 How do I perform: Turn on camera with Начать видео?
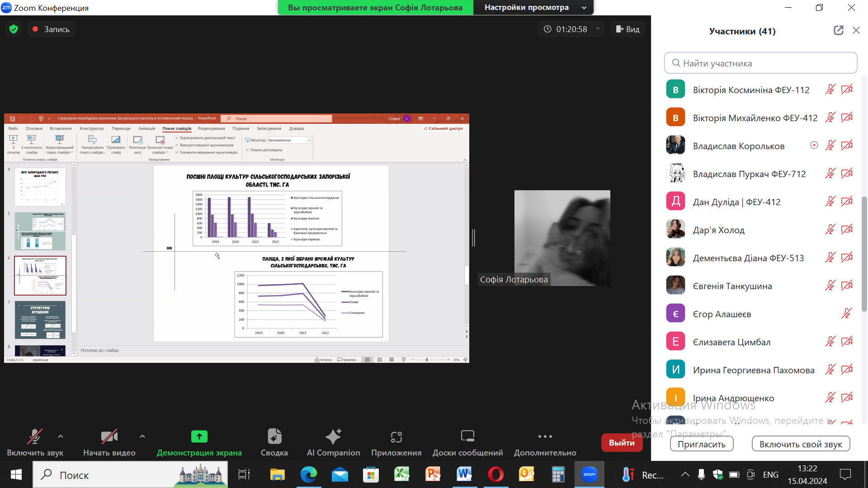click(109, 437)
